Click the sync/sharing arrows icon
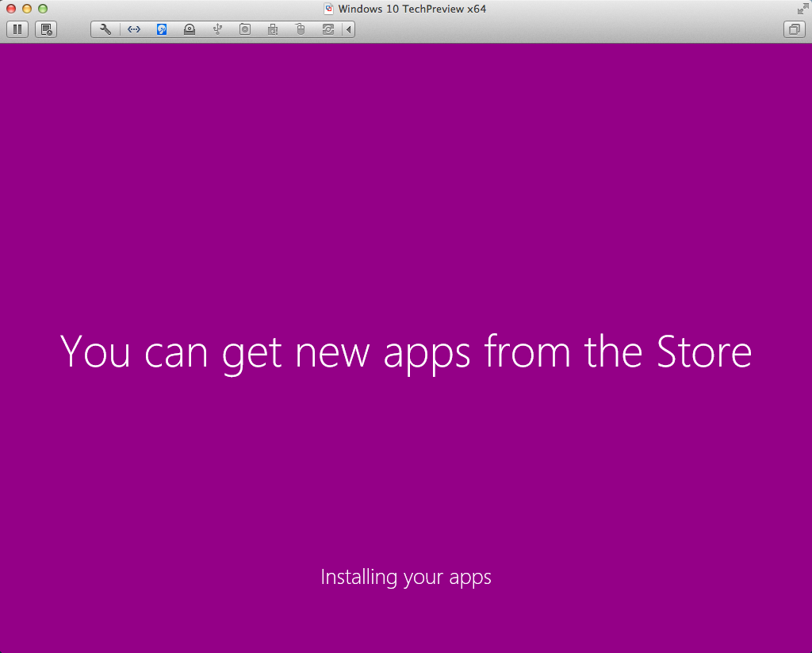Screen dimensions: 812x653 tap(328, 29)
